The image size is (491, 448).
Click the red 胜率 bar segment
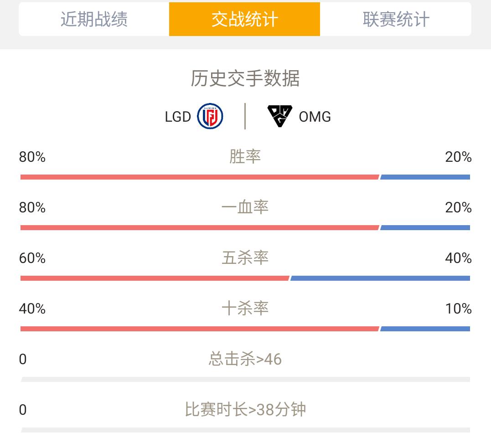coord(200,177)
